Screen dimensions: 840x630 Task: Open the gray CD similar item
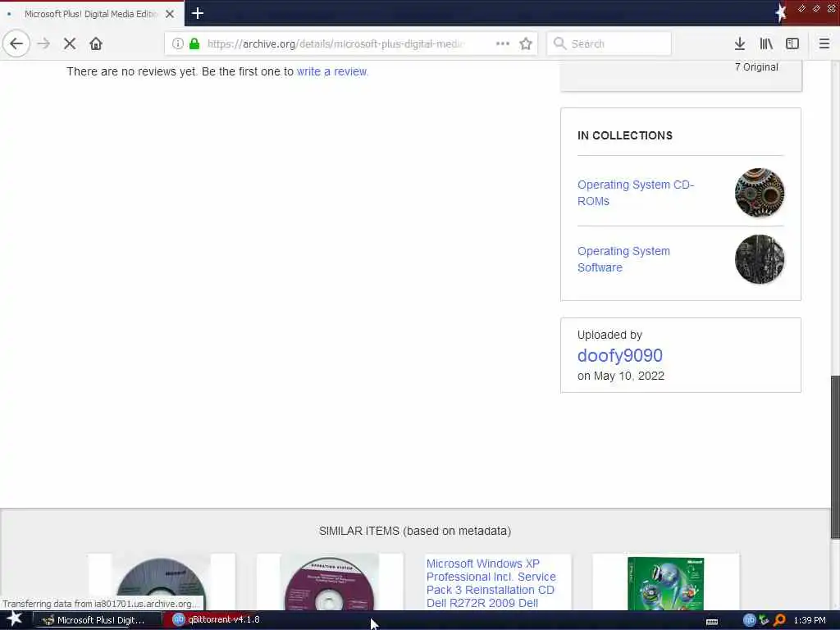[x=162, y=582]
